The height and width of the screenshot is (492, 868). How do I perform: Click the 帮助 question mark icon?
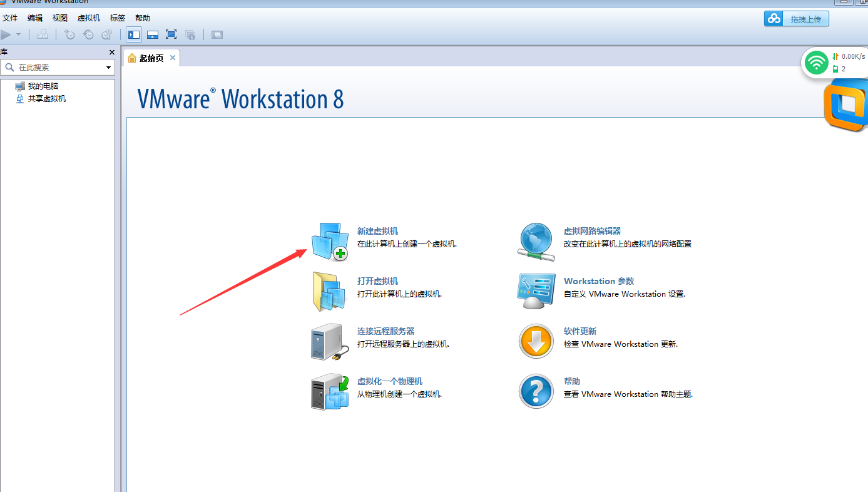[536, 392]
